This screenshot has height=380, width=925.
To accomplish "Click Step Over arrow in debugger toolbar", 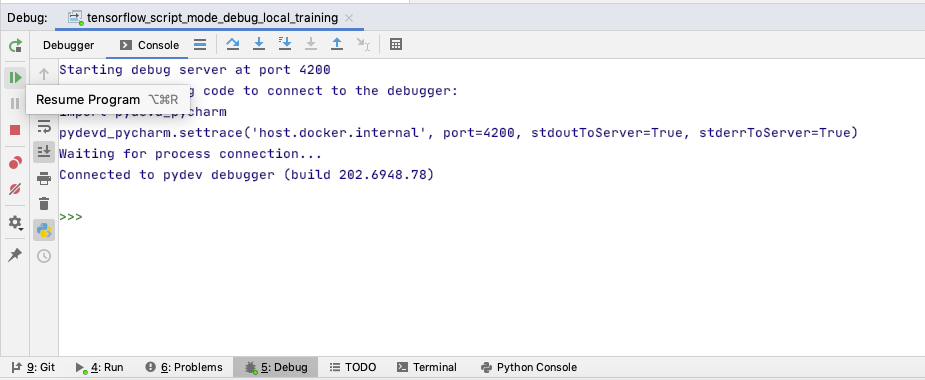I will point(233,44).
